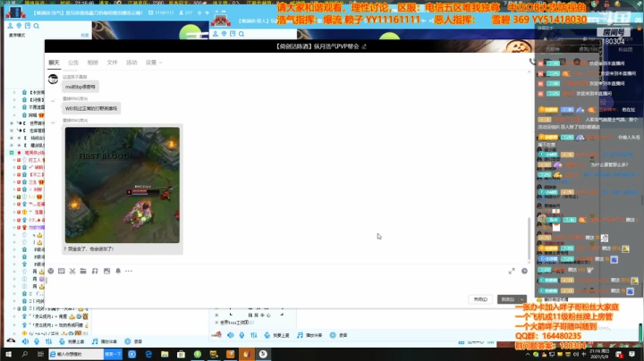
Task: Click the magnifier search icon in second YY window
Action: tap(241, 34)
